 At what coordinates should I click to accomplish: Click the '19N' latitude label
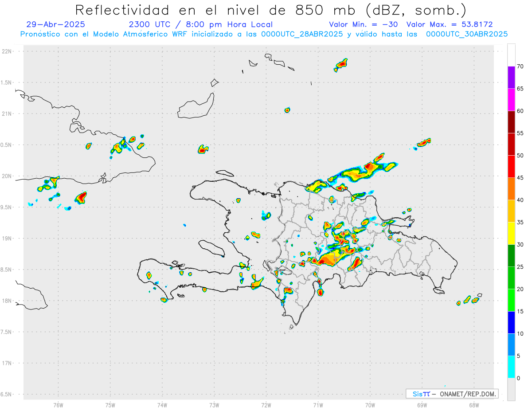tap(7, 239)
